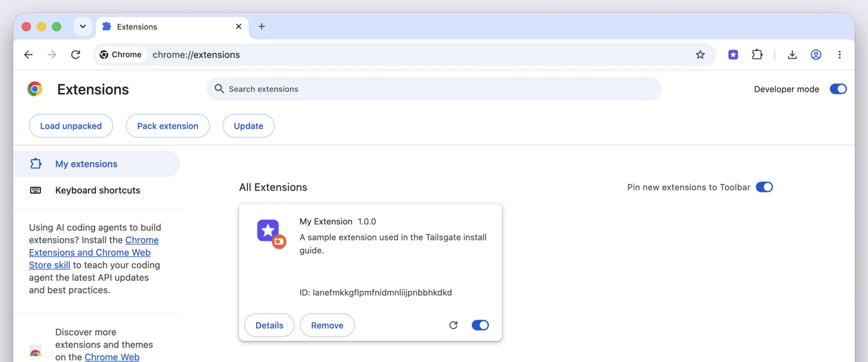Click the Chrome site info chip
This screenshot has width=868, height=362.
(121, 55)
